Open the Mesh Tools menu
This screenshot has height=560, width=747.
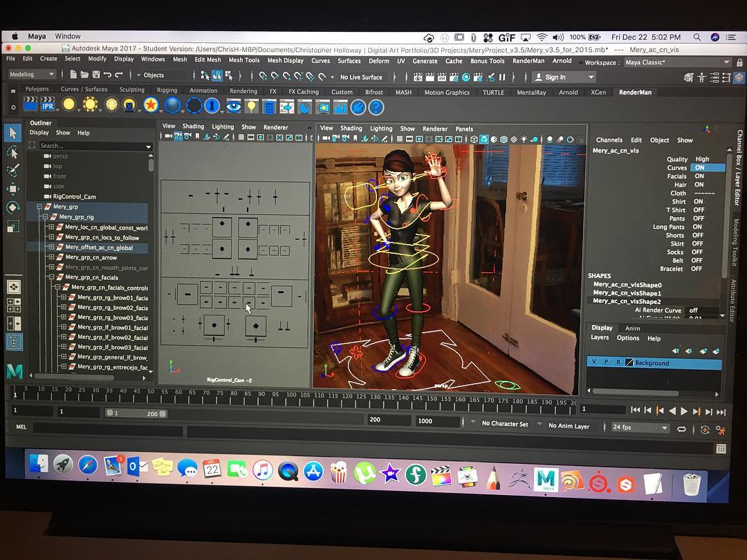tap(244, 60)
